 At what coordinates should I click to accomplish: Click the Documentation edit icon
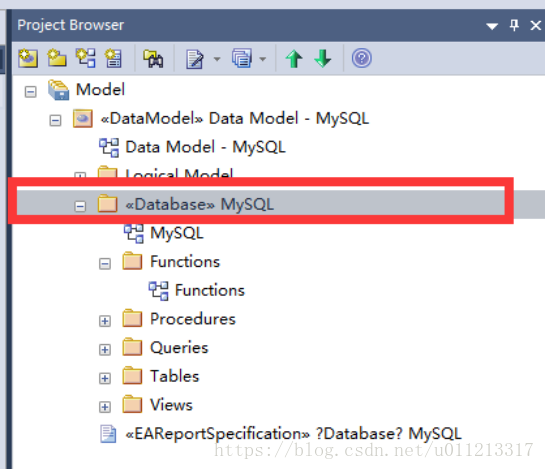(195, 59)
